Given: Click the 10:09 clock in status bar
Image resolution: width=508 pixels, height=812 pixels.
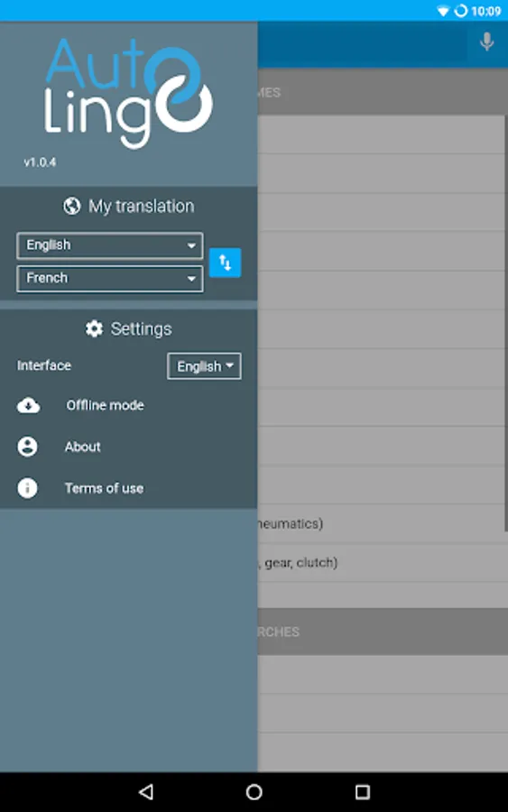Looking at the screenshot, I should (x=486, y=11).
